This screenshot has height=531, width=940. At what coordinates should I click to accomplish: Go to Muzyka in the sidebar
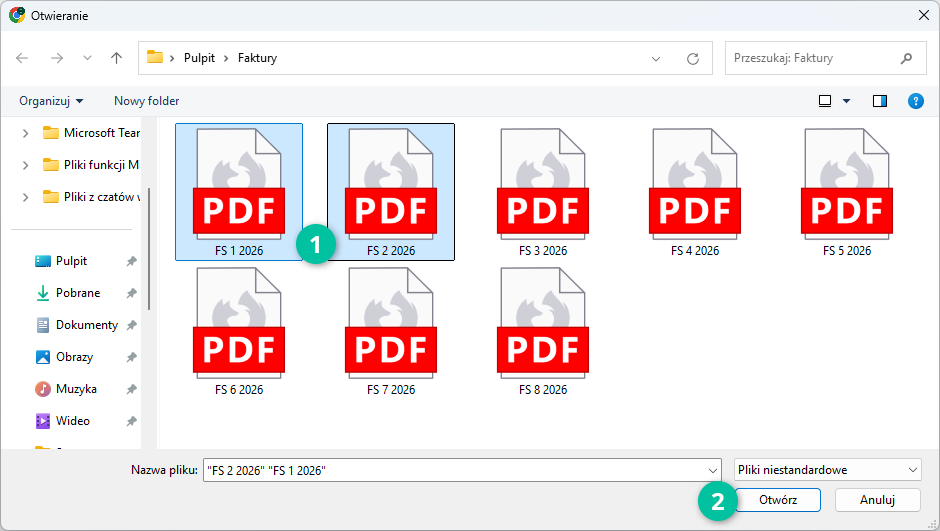76,389
